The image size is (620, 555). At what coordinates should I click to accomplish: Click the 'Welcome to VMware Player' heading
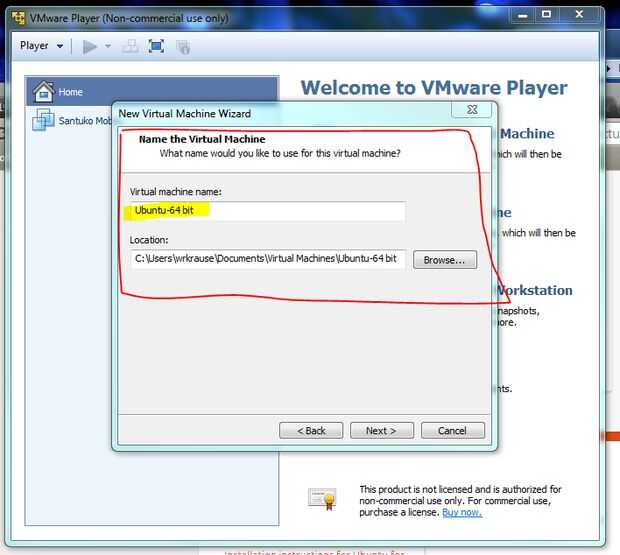(x=434, y=88)
